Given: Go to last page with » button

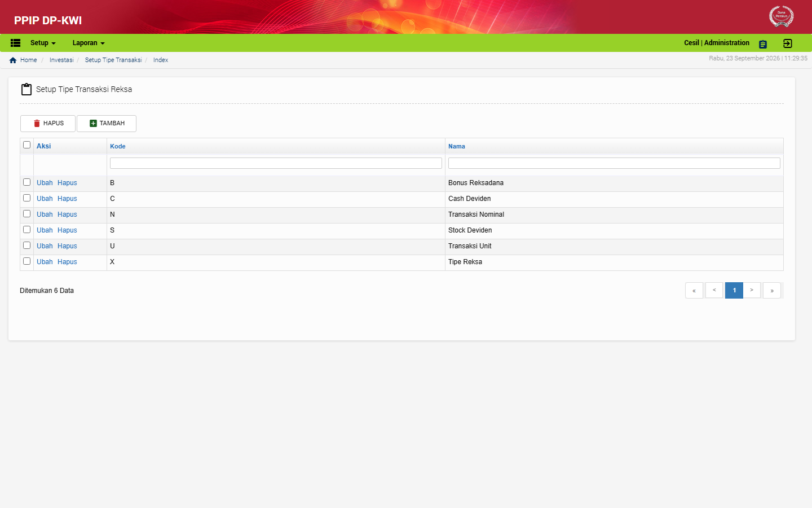Looking at the screenshot, I should (772, 290).
